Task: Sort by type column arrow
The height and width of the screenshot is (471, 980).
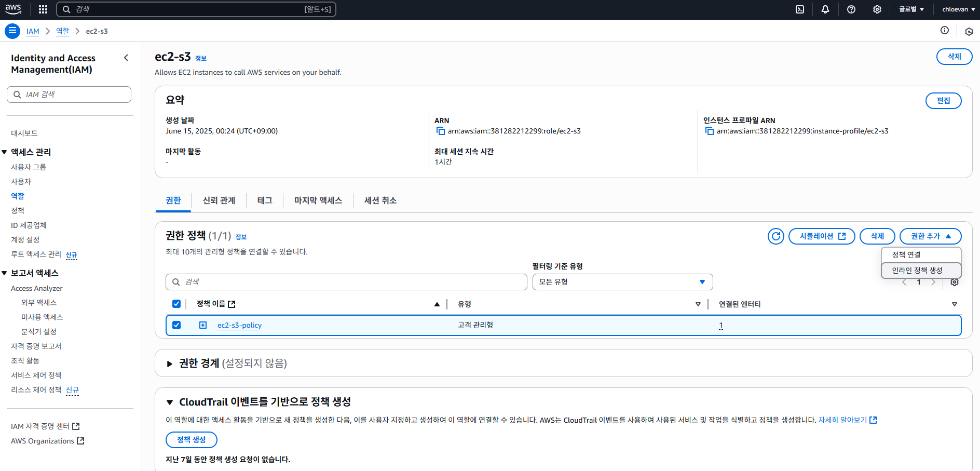Action: (698, 304)
